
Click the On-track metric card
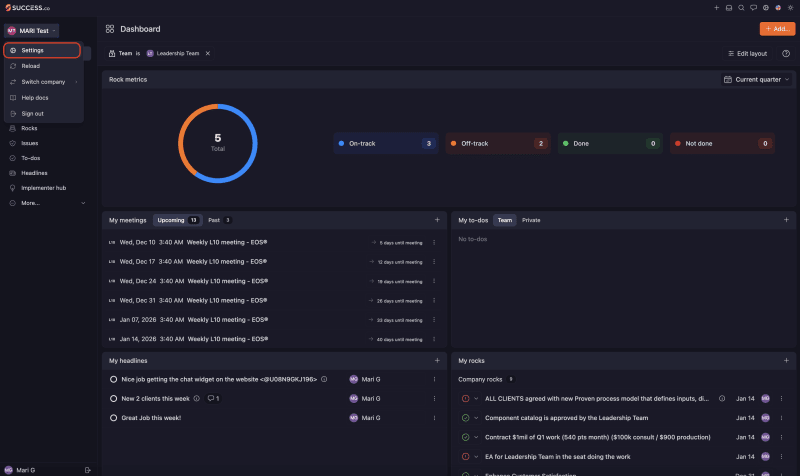point(386,143)
